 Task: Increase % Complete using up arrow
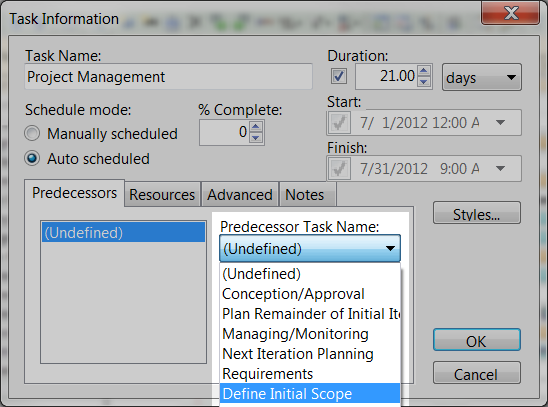click(256, 126)
